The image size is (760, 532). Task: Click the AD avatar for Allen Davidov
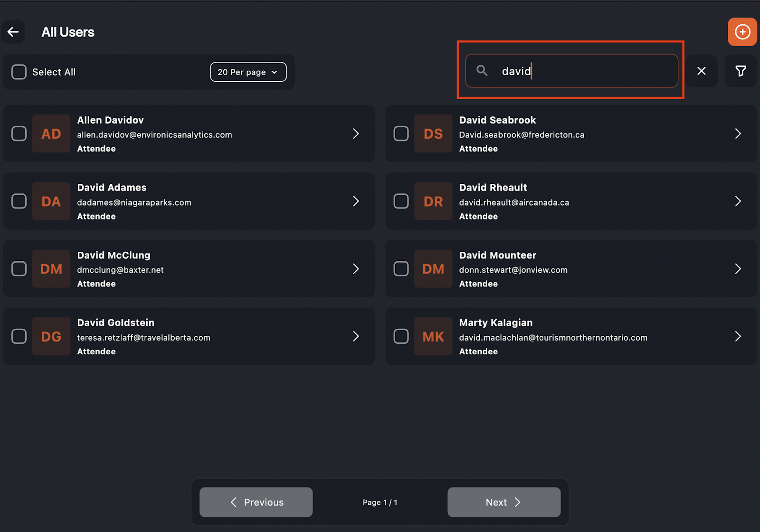[x=51, y=133]
